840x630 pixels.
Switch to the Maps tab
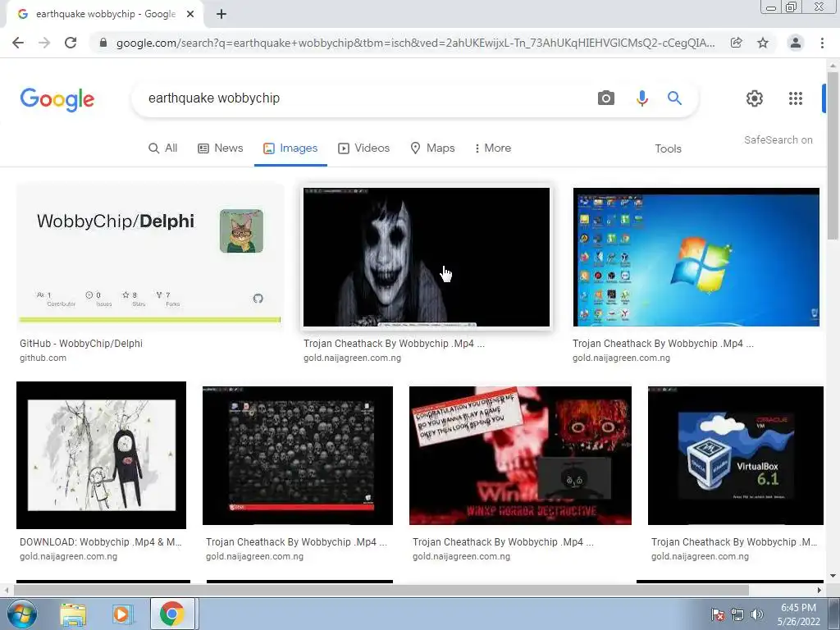[x=432, y=148]
